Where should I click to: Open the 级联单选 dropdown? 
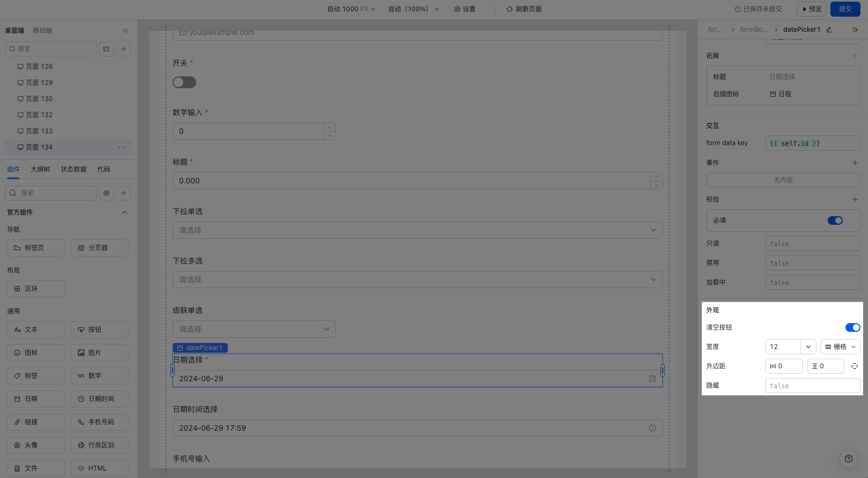pos(254,329)
